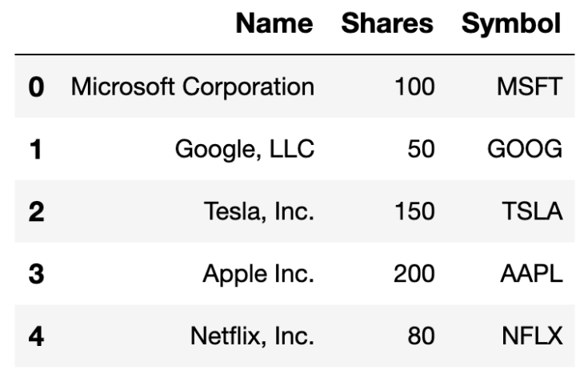Image resolution: width=588 pixels, height=374 pixels.
Task: Click the shares value 150
Action: tap(414, 212)
